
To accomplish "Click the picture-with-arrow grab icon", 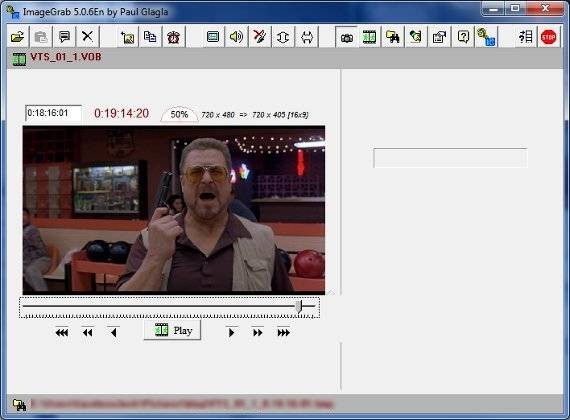I will [x=128, y=37].
